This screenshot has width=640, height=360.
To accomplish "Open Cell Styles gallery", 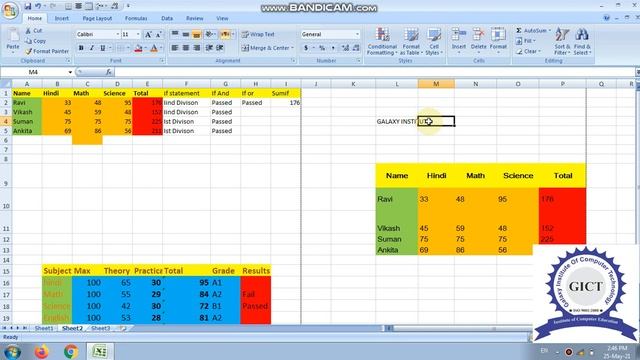I will tap(434, 42).
